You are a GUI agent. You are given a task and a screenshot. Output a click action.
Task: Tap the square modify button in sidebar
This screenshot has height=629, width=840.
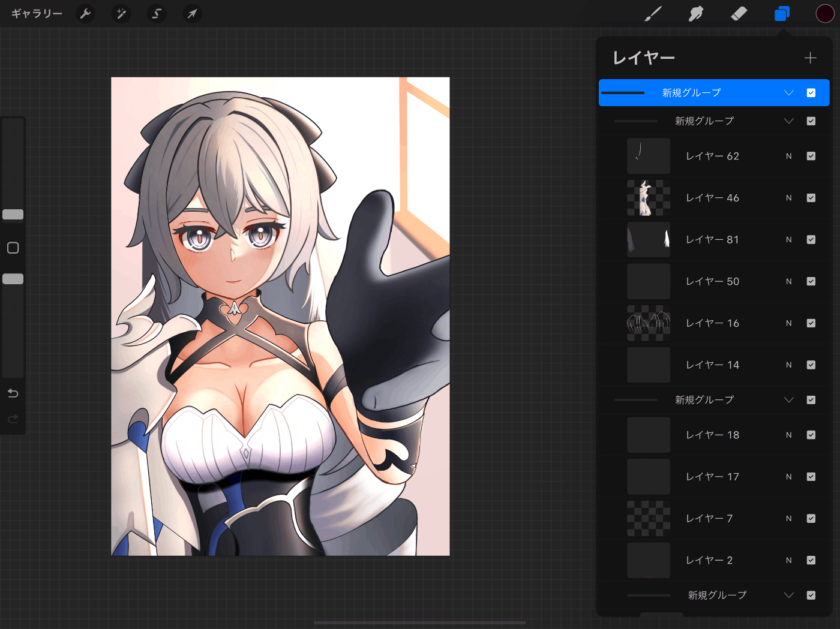[13, 248]
